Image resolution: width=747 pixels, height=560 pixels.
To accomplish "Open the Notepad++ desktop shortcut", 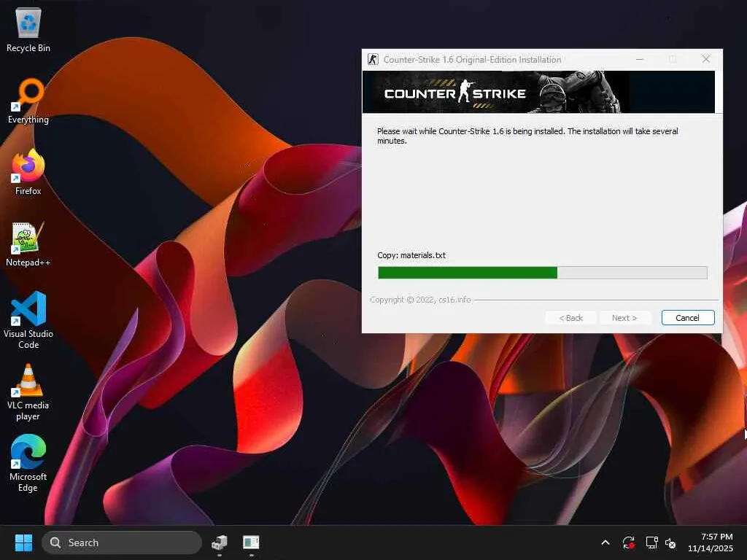I will pos(28,244).
